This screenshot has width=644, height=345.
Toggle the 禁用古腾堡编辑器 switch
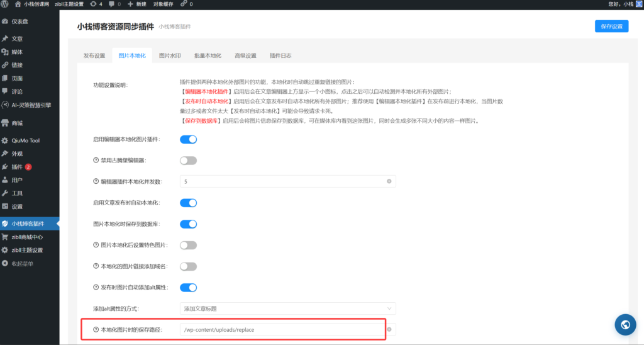[x=189, y=161]
